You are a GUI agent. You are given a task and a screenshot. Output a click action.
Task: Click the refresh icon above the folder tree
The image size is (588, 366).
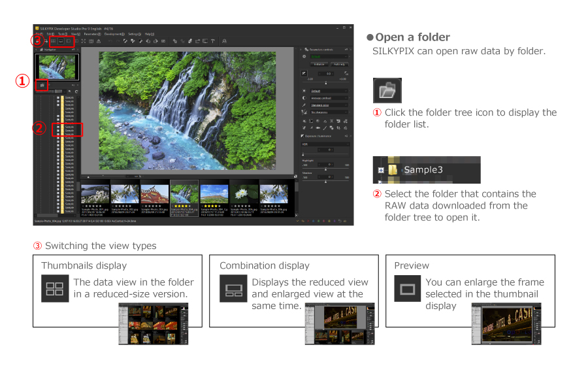click(76, 91)
